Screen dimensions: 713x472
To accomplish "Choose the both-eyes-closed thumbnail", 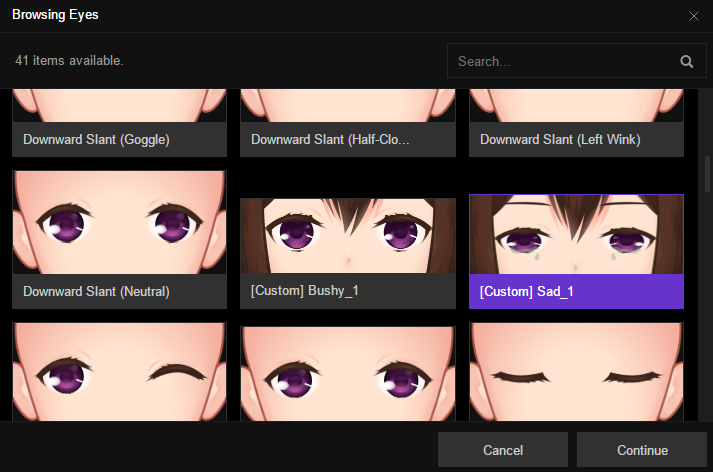I will coord(576,372).
